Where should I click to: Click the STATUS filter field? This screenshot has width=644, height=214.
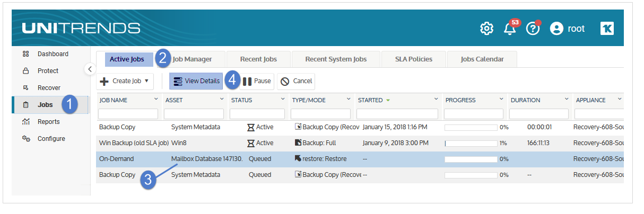257,114
